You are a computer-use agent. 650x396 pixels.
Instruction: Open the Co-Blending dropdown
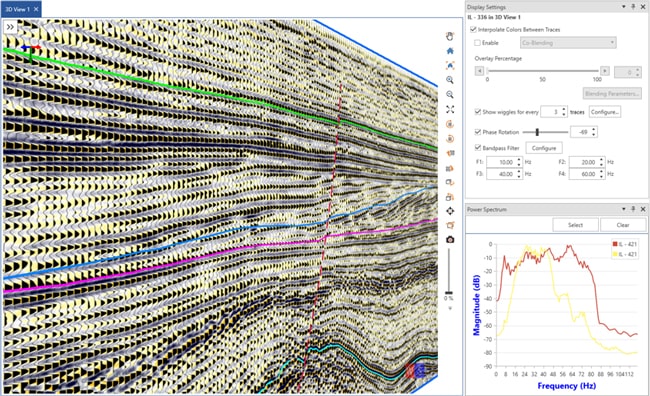point(568,43)
